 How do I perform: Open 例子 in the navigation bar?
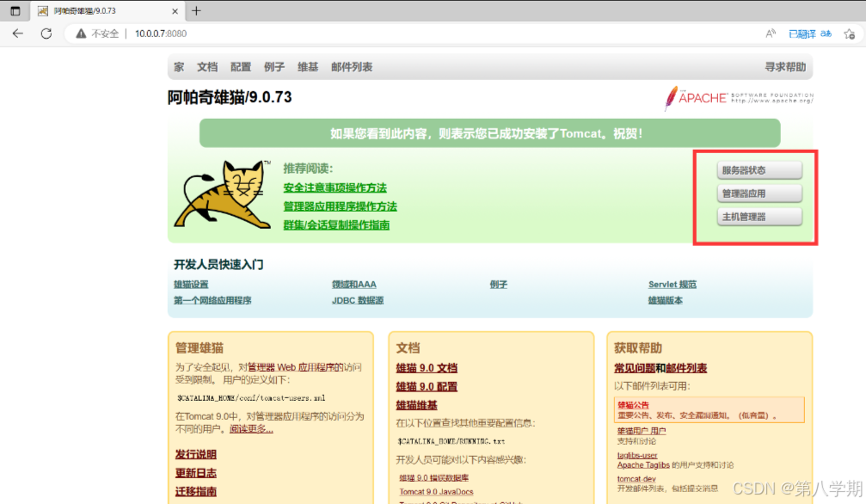coord(274,67)
